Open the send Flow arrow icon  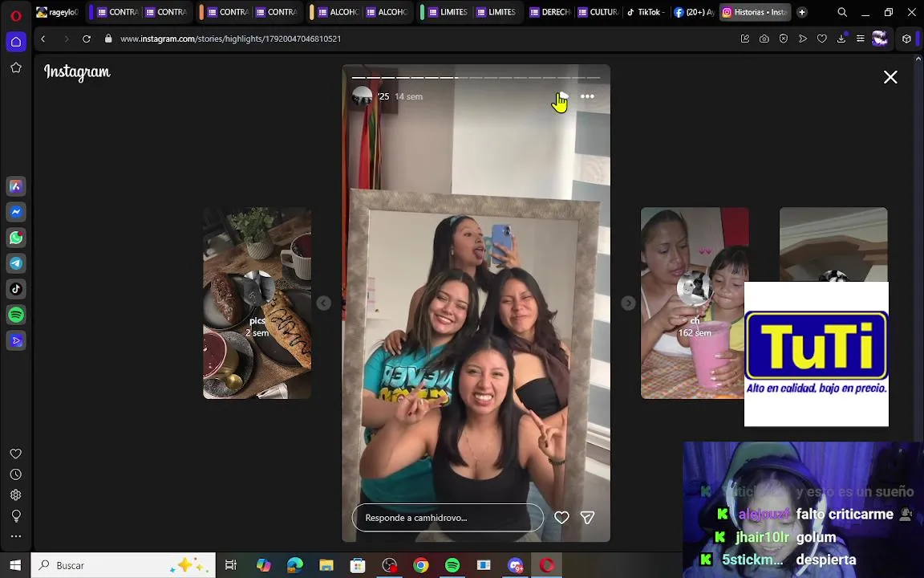(x=803, y=39)
